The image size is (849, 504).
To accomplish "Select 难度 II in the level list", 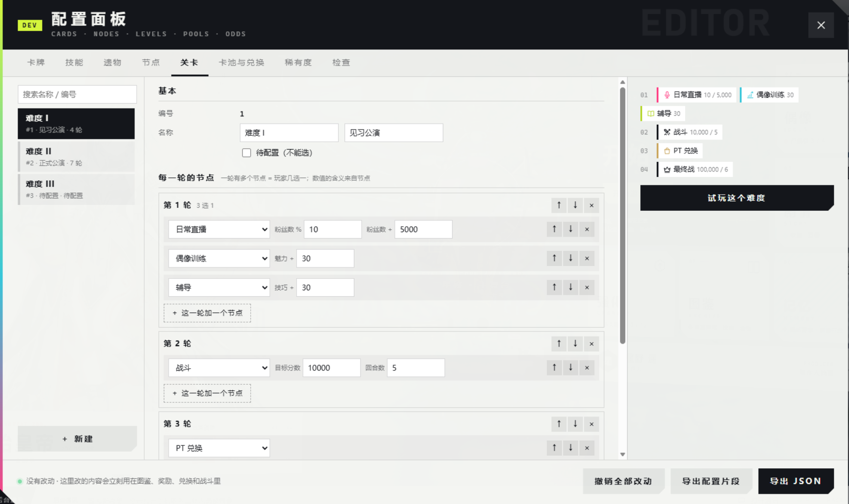I will (x=76, y=156).
